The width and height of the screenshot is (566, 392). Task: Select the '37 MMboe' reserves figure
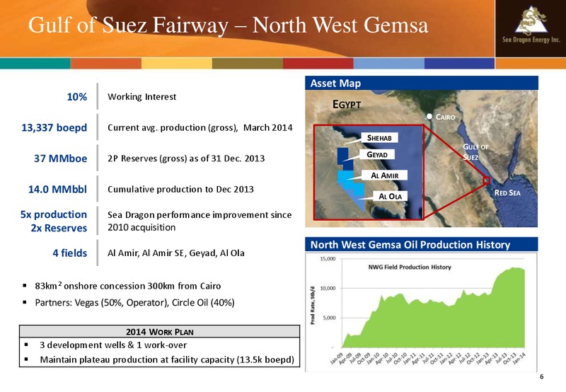tap(61, 158)
